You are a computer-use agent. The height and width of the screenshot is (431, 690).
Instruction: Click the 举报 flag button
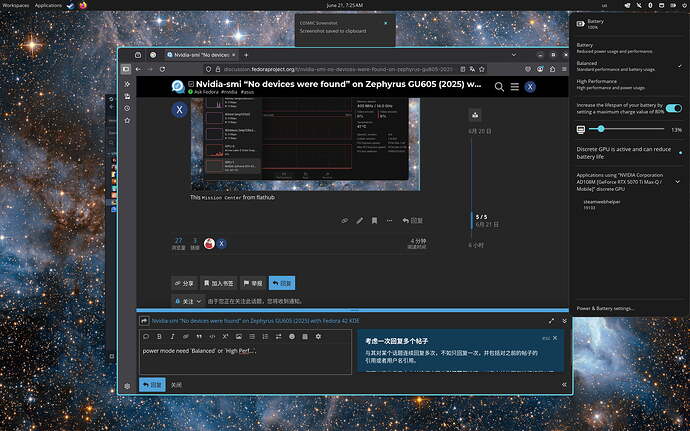[253, 283]
